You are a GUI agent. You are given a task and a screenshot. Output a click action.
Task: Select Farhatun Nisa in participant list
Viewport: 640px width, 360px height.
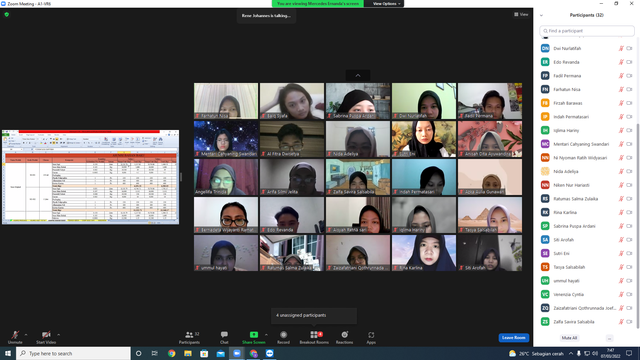pos(586,89)
